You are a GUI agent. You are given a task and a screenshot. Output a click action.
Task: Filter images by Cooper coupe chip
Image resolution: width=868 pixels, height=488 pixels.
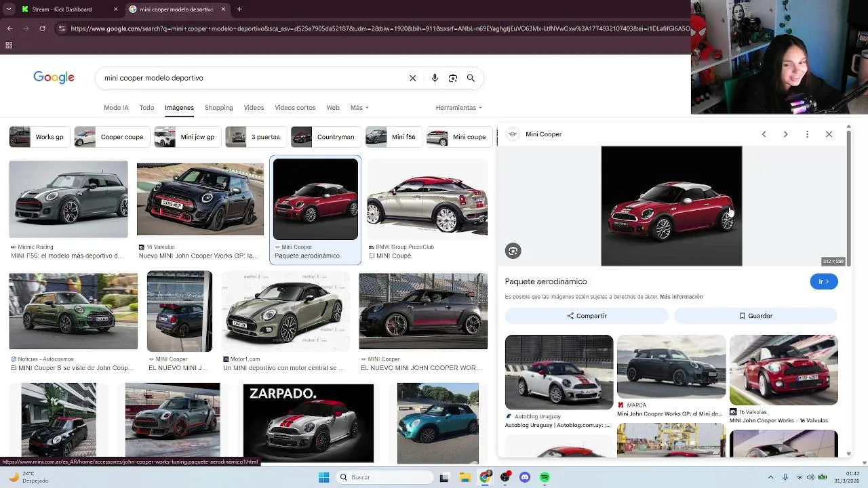[112, 137]
